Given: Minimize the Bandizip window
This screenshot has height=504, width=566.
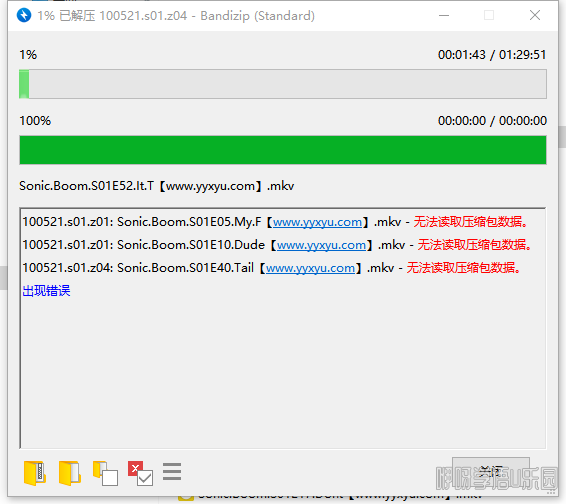Looking at the screenshot, I should click(444, 16).
